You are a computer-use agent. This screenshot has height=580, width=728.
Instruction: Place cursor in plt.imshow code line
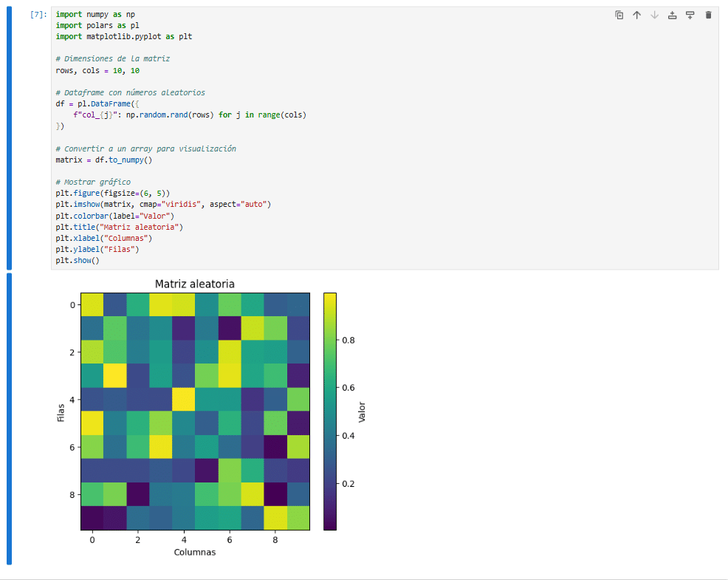click(163, 204)
